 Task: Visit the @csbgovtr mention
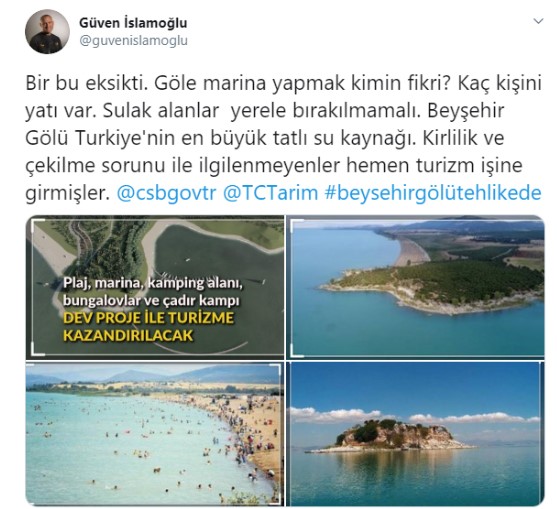[166, 193]
